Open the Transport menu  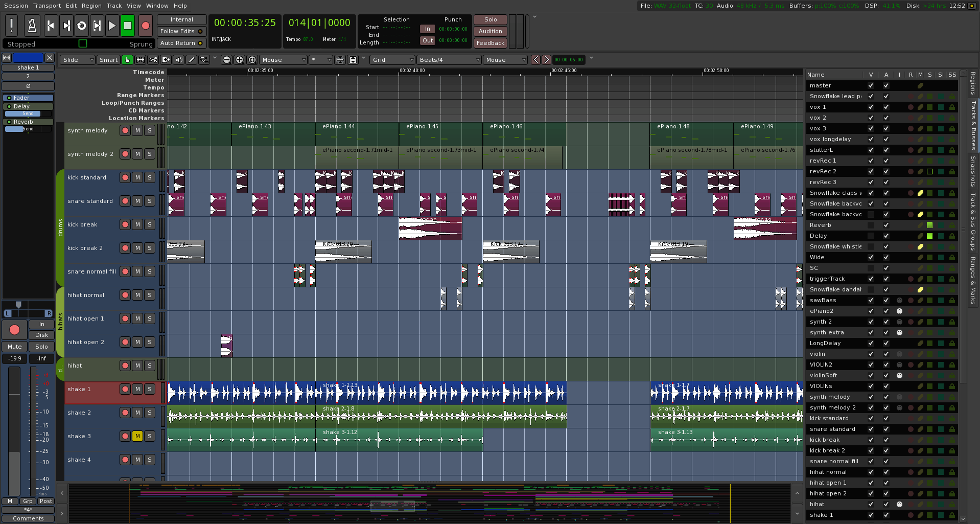click(46, 6)
